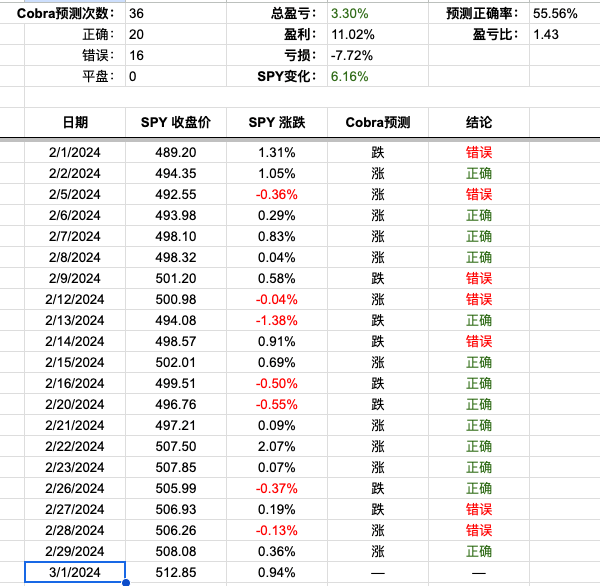Viewport: 600px width, 586px height.
Task: Select the 盈利 value 11.02%
Action: (x=378, y=34)
